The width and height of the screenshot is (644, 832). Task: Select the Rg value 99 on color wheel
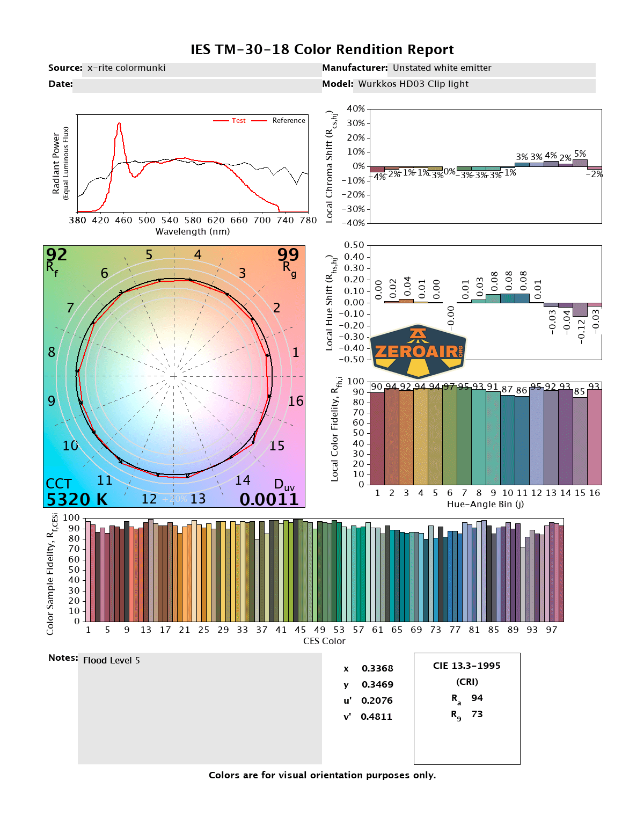(288, 255)
